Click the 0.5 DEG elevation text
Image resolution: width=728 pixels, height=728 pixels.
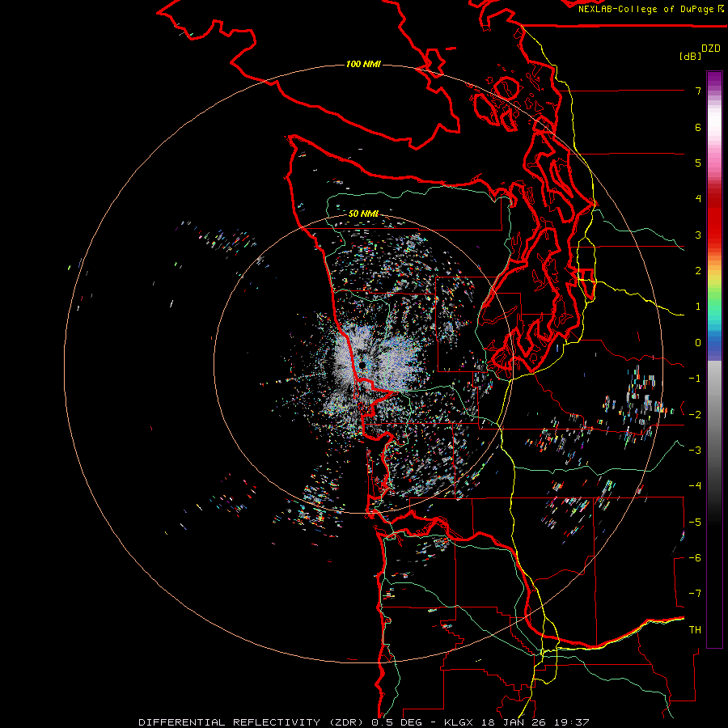pyautogui.click(x=396, y=722)
